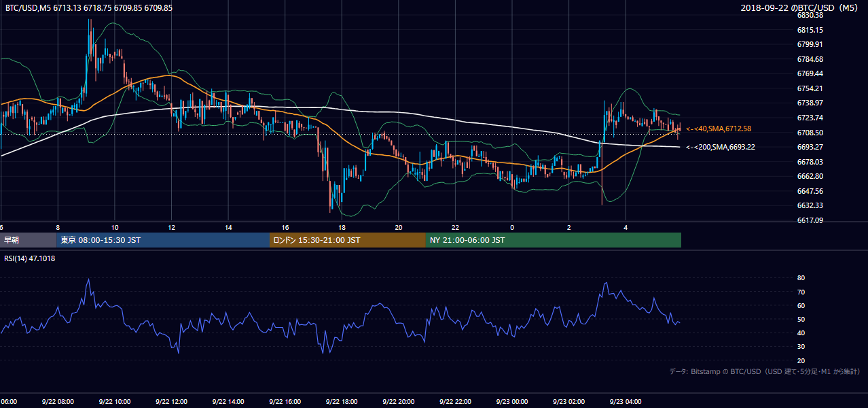Viewport: 868px width, 408px height.
Task: Click time axis label 9/22 18:00
Action: (x=341, y=402)
